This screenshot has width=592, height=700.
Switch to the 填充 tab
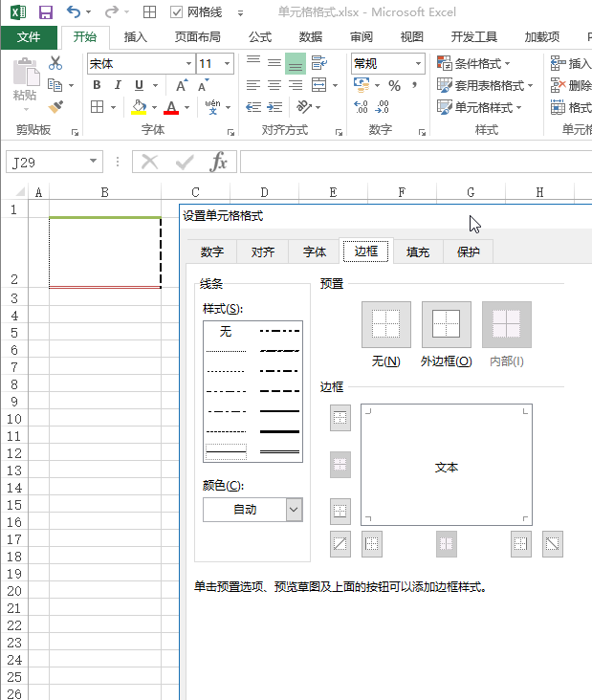click(418, 252)
